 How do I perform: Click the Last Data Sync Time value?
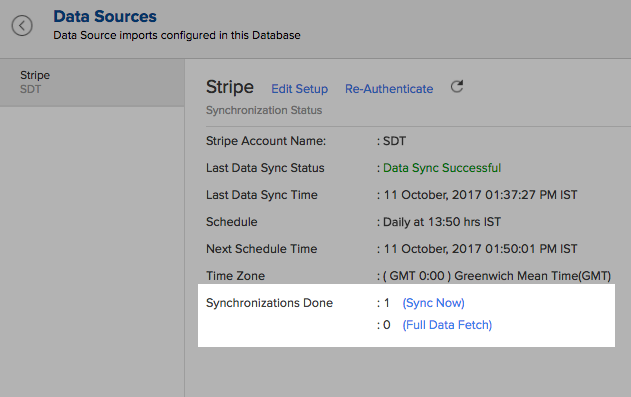(x=480, y=195)
